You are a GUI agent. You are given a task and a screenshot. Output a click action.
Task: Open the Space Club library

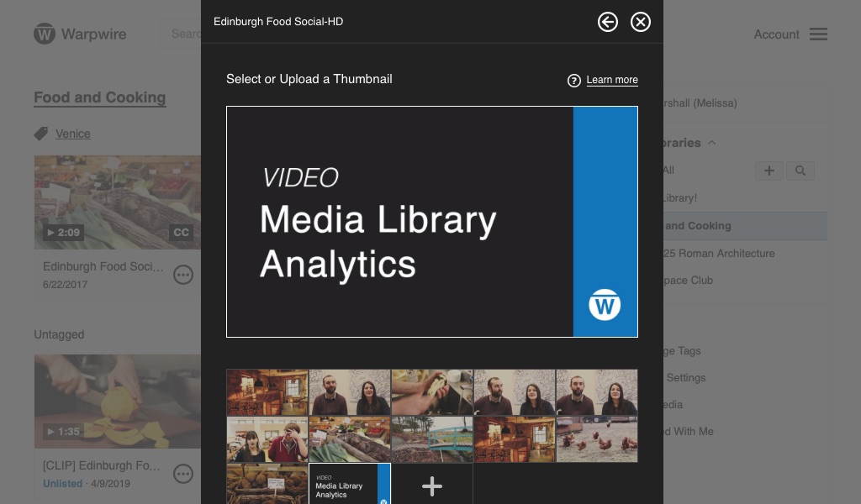point(688,281)
